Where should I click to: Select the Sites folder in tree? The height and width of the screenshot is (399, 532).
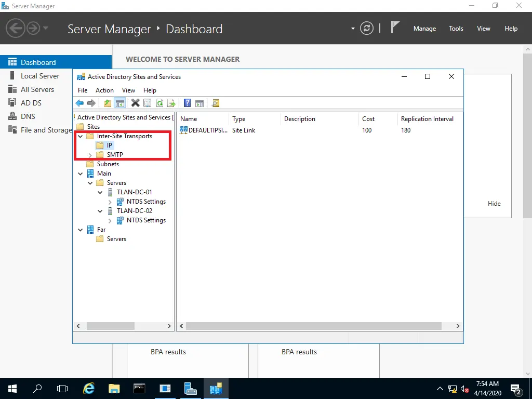point(94,127)
